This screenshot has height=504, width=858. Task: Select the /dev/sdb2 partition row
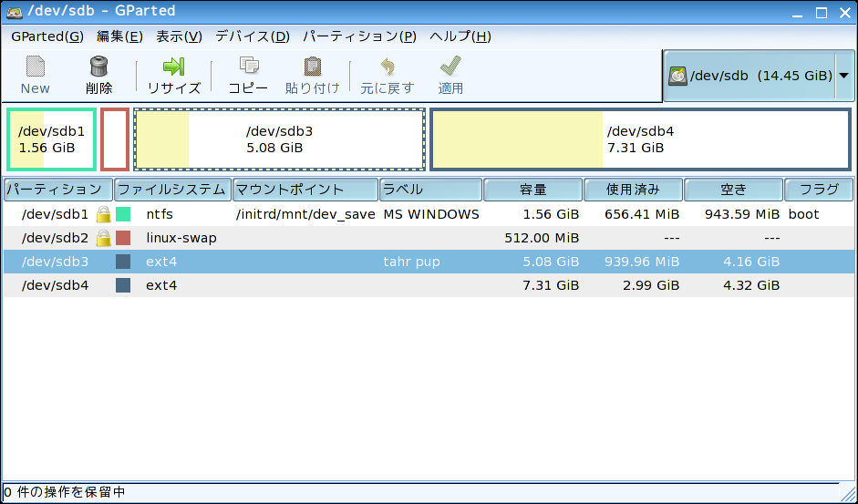[429, 238]
